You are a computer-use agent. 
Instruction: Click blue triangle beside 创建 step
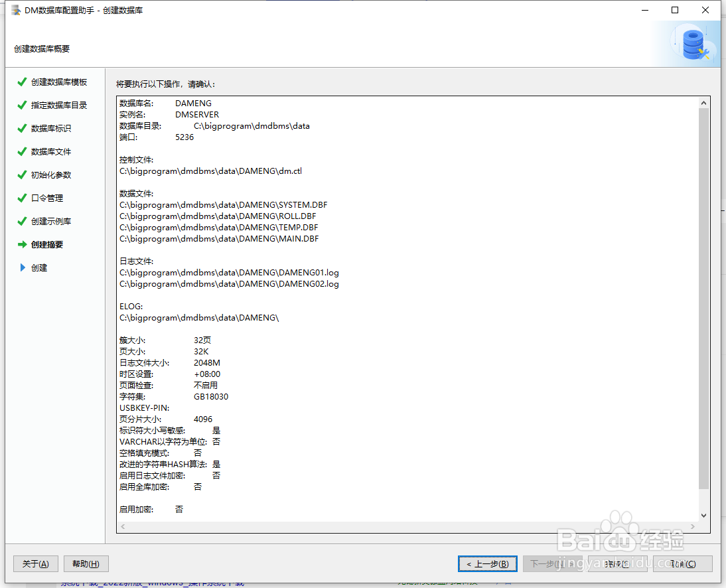click(22, 267)
